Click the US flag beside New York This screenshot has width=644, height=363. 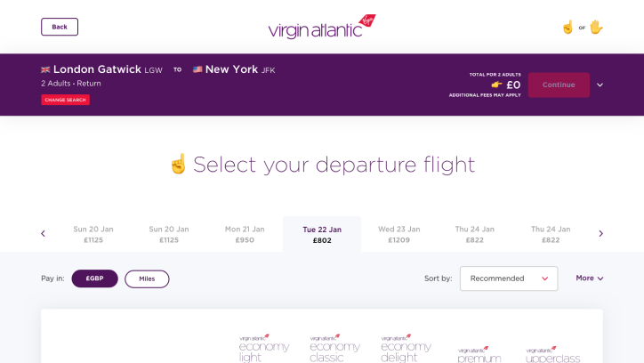point(197,69)
